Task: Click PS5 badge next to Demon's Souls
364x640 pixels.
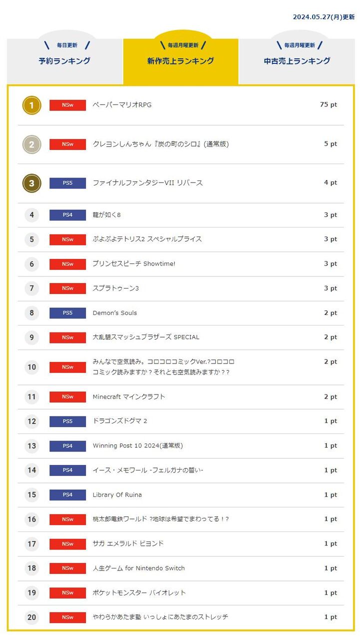Action: [67, 313]
